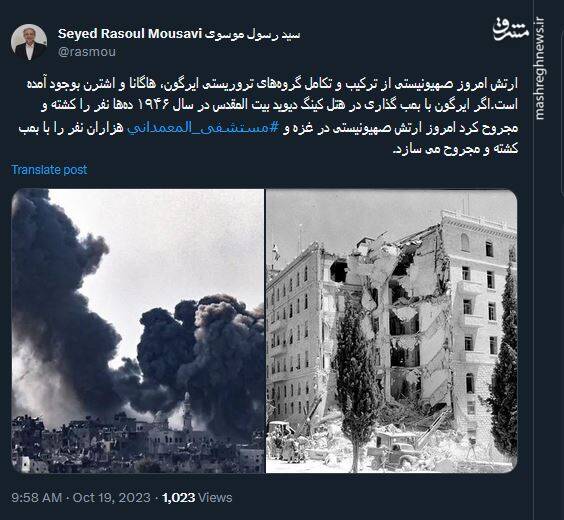Click the Mashregh logo watermark
The image size is (564, 520).
tap(511, 28)
